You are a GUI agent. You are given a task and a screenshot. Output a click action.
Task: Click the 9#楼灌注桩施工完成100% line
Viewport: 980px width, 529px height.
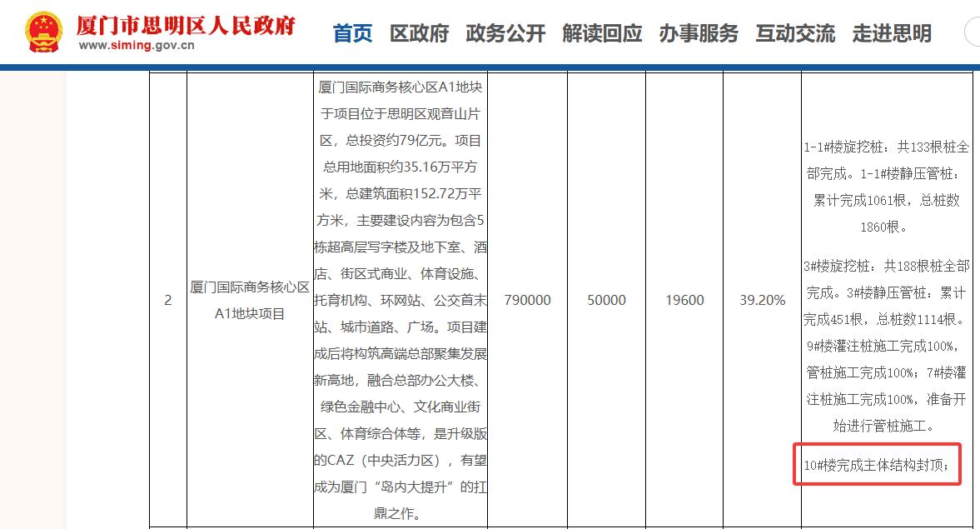pyautogui.click(x=883, y=347)
